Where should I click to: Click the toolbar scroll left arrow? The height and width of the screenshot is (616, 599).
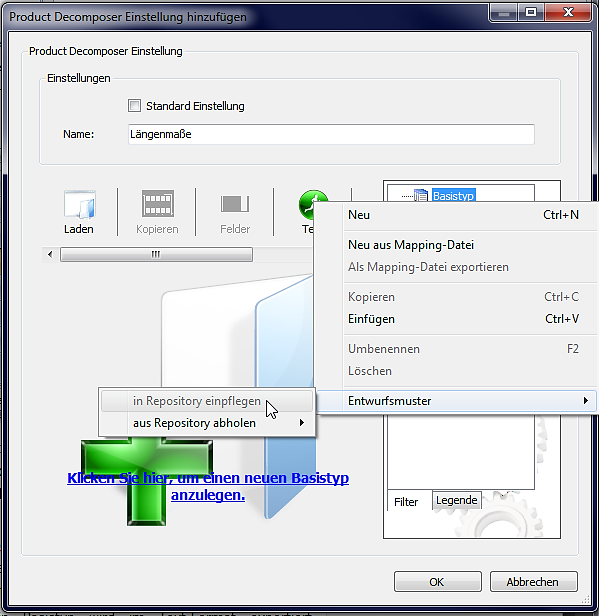coord(50,254)
